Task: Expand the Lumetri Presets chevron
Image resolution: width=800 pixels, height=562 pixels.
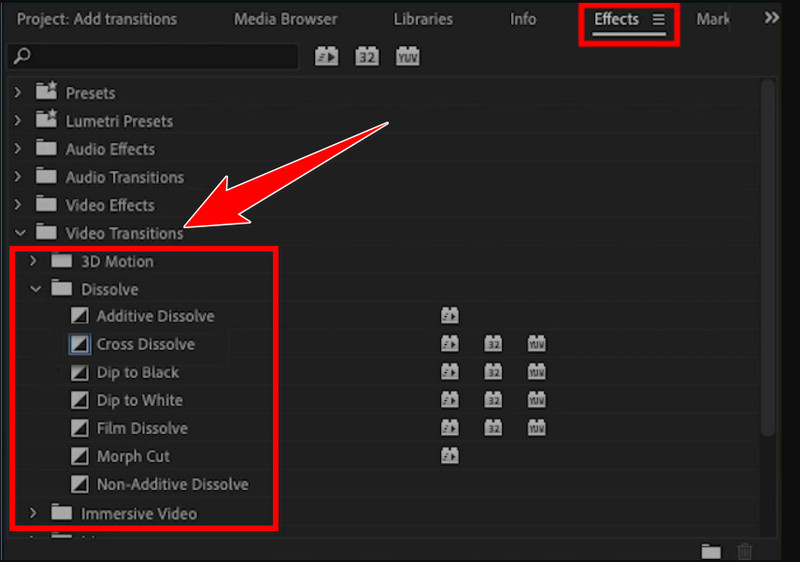Action: pyautogui.click(x=18, y=120)
